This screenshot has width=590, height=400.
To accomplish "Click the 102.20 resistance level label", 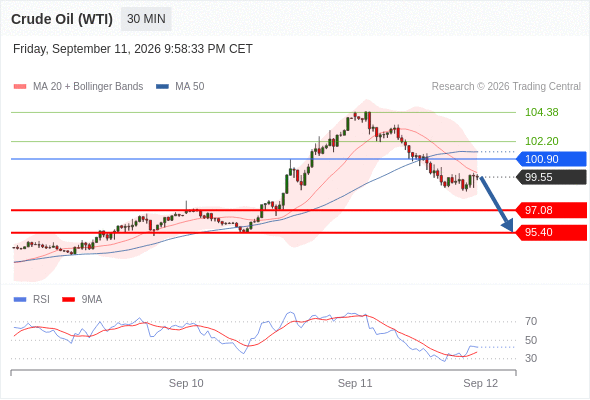I will point(541,141).
